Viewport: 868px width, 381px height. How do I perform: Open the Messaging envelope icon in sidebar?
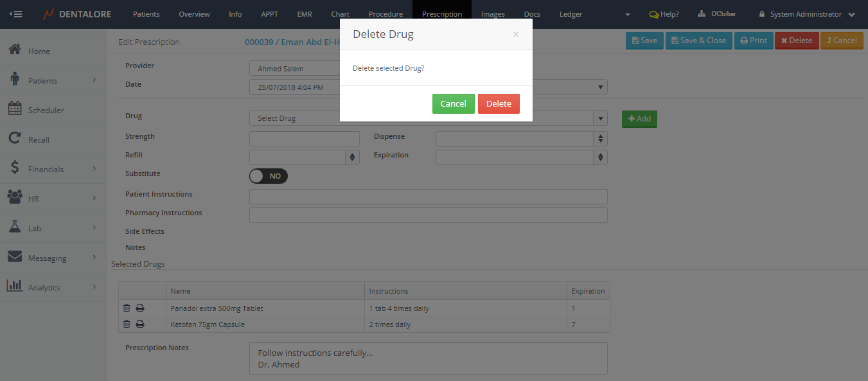click(15, 258)
